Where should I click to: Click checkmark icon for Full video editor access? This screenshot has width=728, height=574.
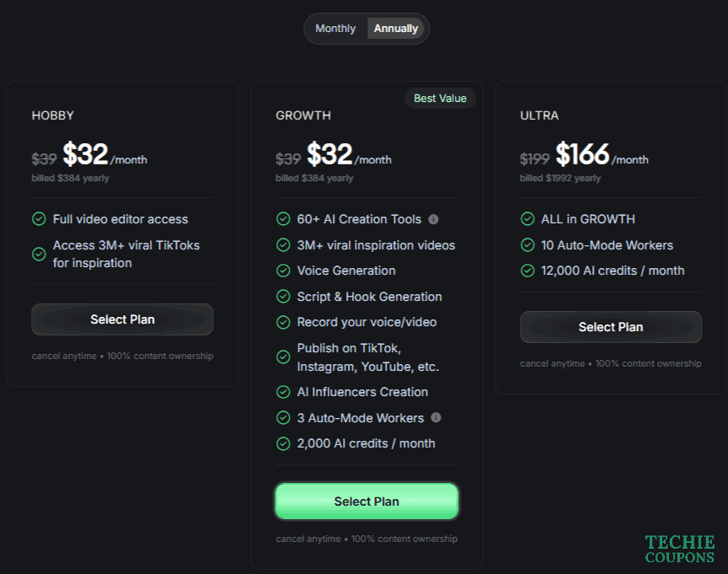pos(39,219)
